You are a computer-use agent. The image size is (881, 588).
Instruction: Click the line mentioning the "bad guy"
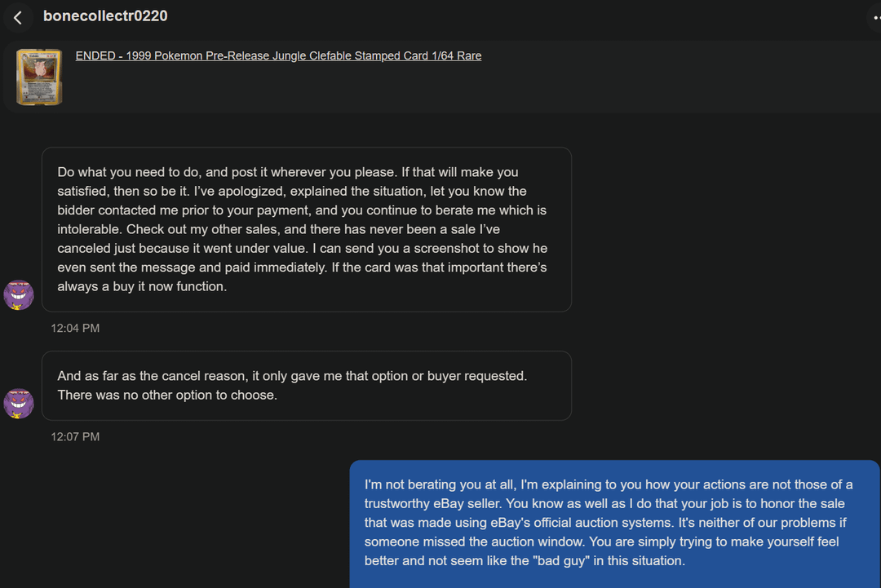525,560
